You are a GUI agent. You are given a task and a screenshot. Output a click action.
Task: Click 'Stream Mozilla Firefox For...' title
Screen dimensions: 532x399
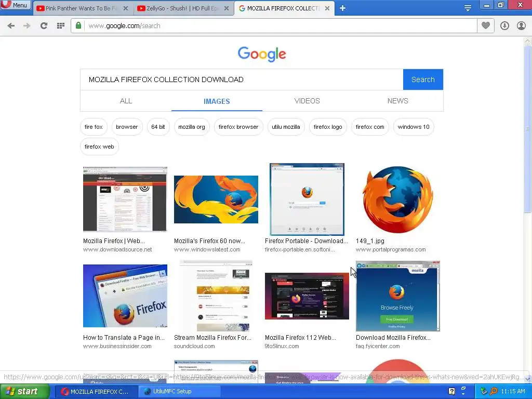coord(212,338)
